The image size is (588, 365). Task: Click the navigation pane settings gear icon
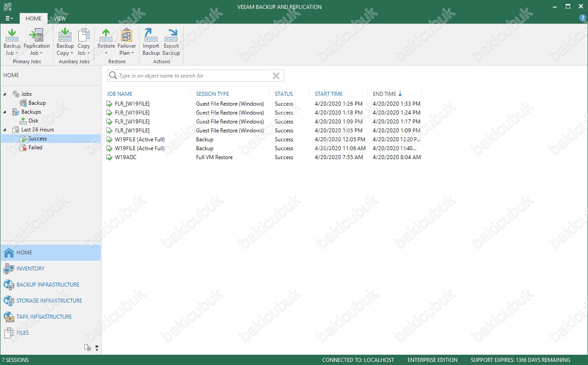pyautogui.click(x=87, y=348)
